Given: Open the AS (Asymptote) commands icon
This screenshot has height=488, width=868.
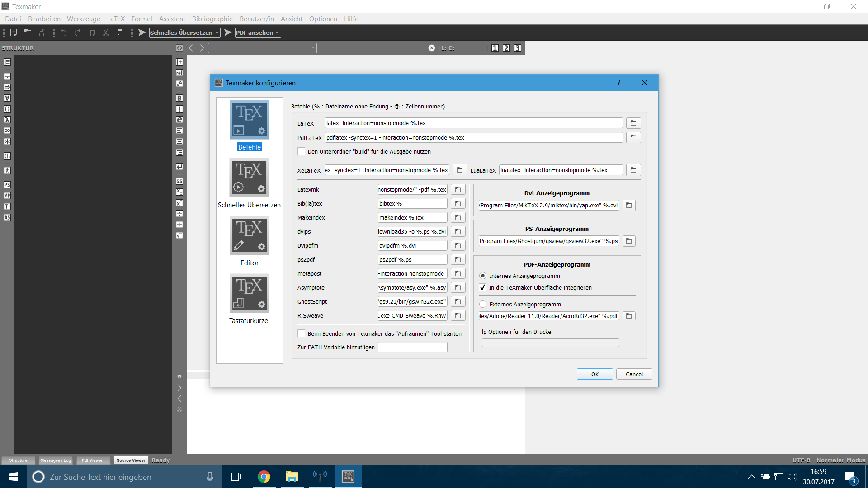Looking at the screenshot, I should [7, 217].
